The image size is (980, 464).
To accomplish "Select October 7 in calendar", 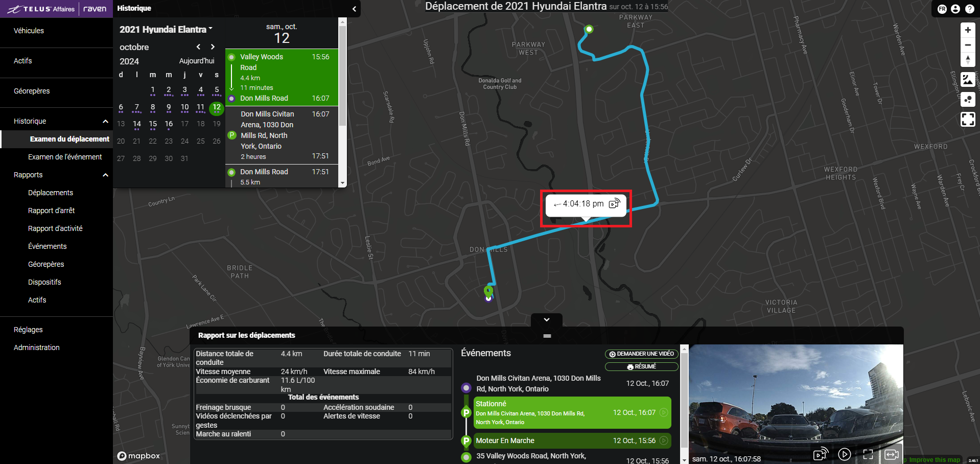I will [137, 107].
